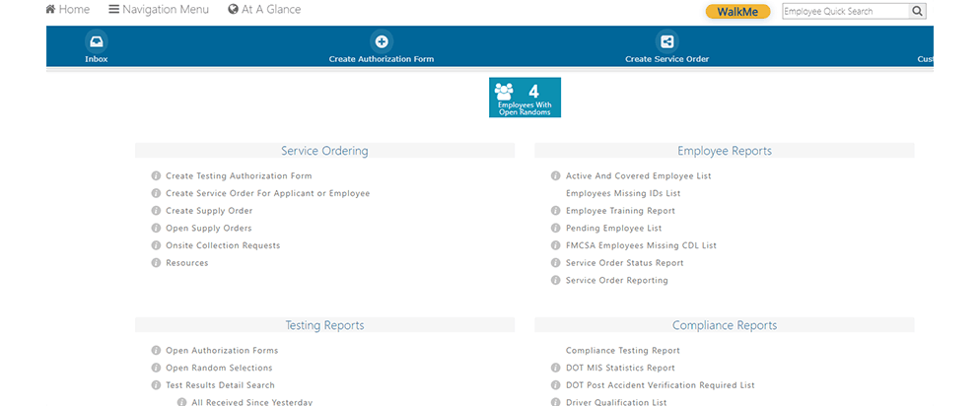Click info icon beside Resources

coord(156,263)
